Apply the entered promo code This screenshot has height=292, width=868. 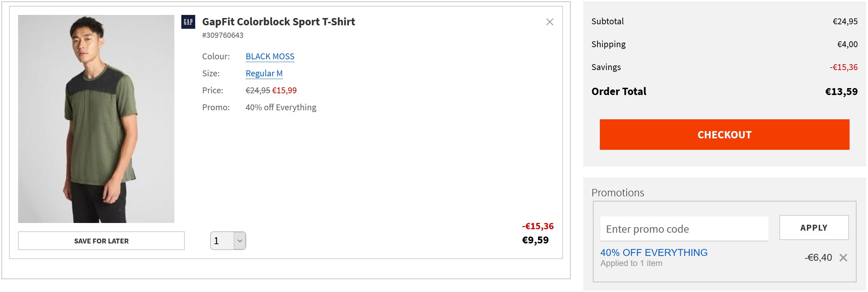coord(813,227)
